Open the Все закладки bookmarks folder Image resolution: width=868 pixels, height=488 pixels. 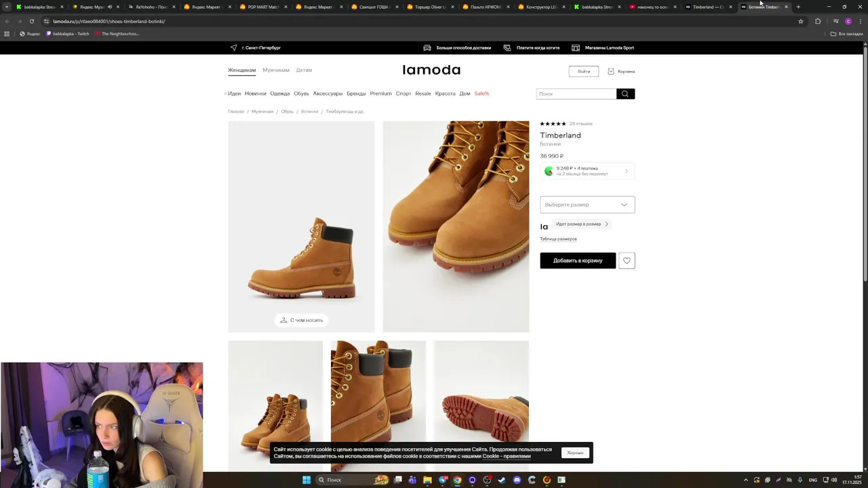(x=847, y=34)
